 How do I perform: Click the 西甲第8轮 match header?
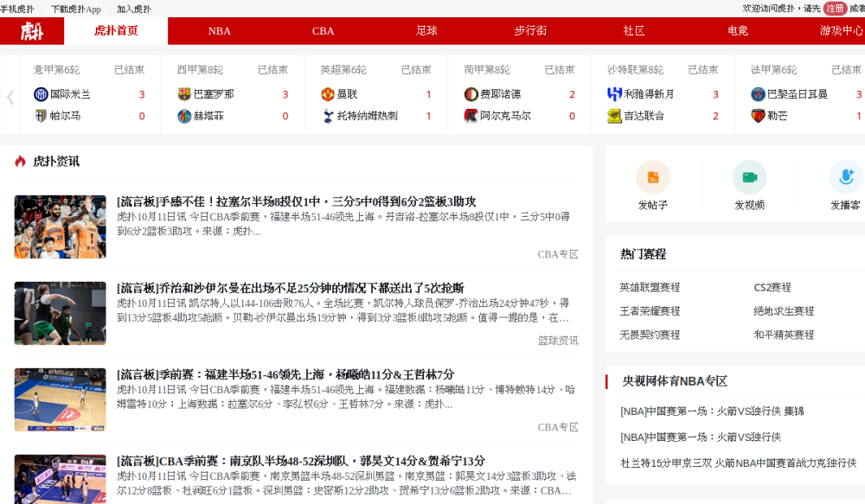(x=200, y=70)
